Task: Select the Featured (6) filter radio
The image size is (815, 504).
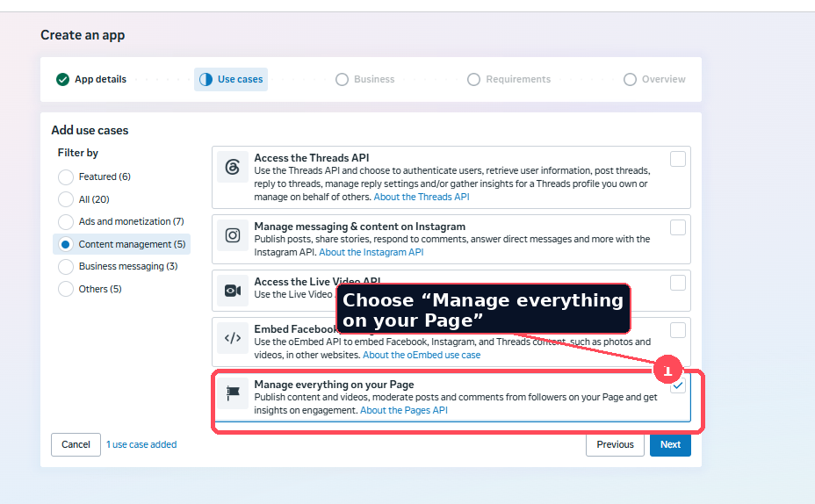Action: coord(66,177)
